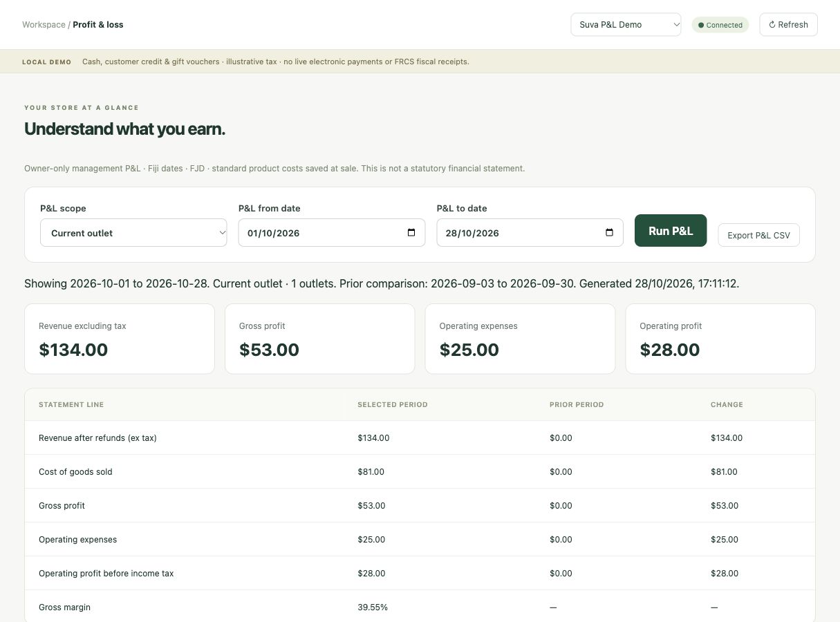Image resolution: width=840 pixels, height=622 pixels.
Task: Focus the P&L to date field
Action: pyautogui.click(x=530, y=233)
